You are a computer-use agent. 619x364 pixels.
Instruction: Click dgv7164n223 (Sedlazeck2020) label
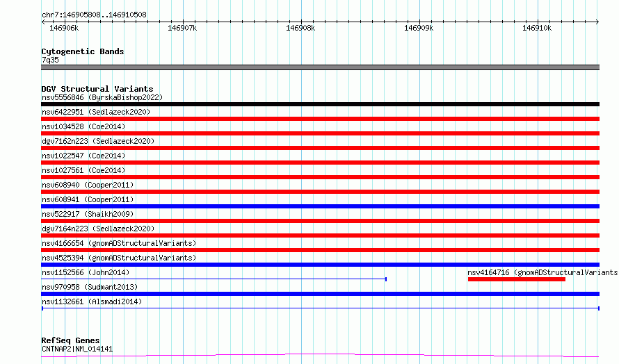click(98, 229)
